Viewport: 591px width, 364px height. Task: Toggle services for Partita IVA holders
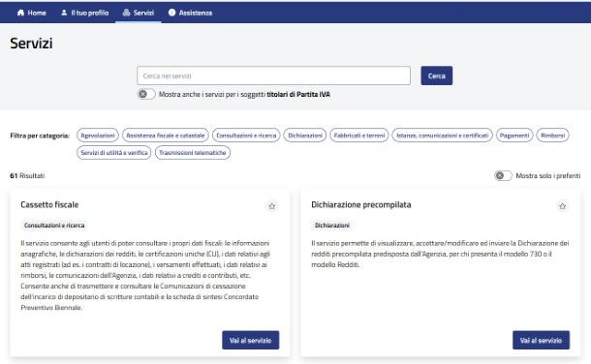pyautogui.click(x=146, y=94)
